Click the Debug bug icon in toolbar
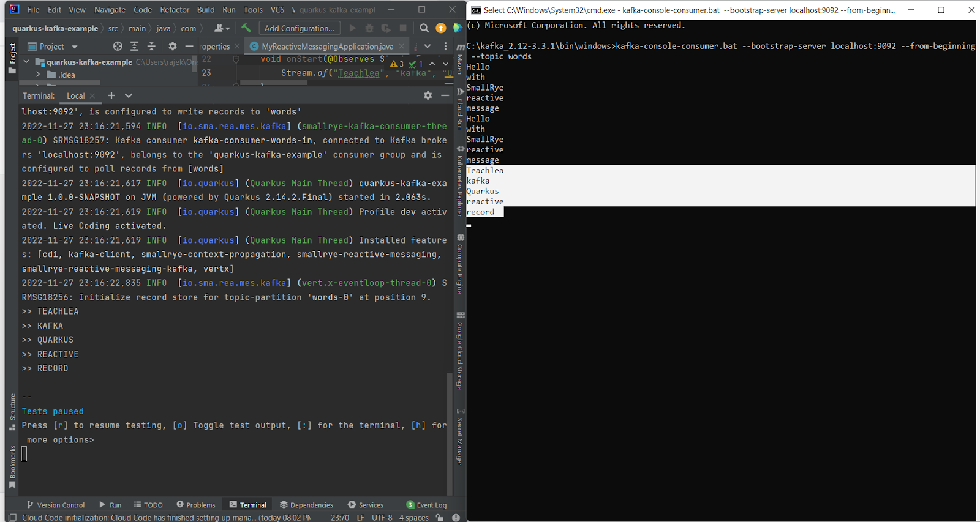The image size is (980, 522). pos(369,28)
